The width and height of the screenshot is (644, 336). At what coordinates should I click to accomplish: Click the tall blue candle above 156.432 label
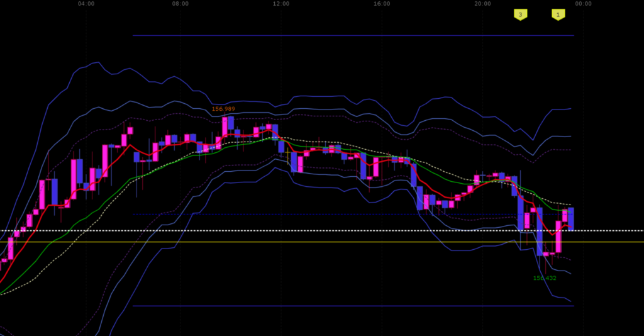pos(540,232)
